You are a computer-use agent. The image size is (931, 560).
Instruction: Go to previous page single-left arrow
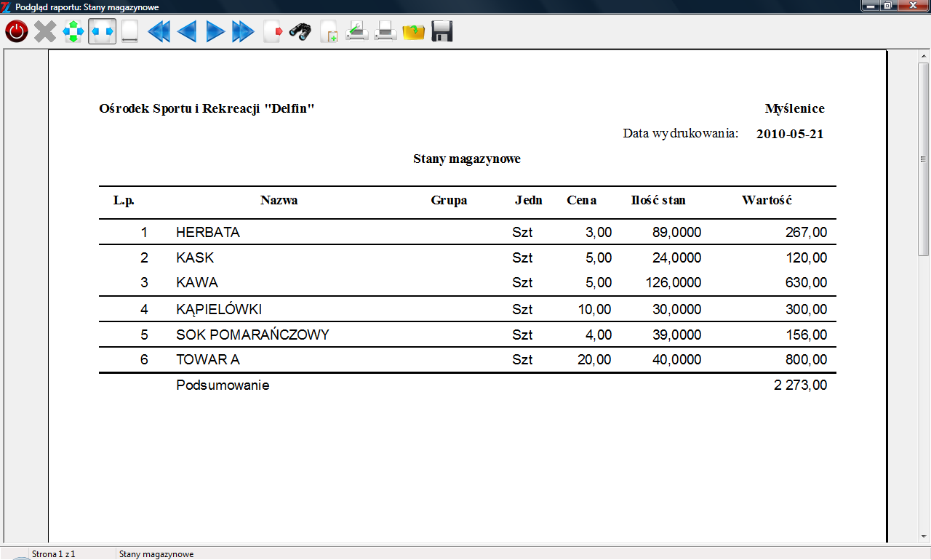coord(187,31)
